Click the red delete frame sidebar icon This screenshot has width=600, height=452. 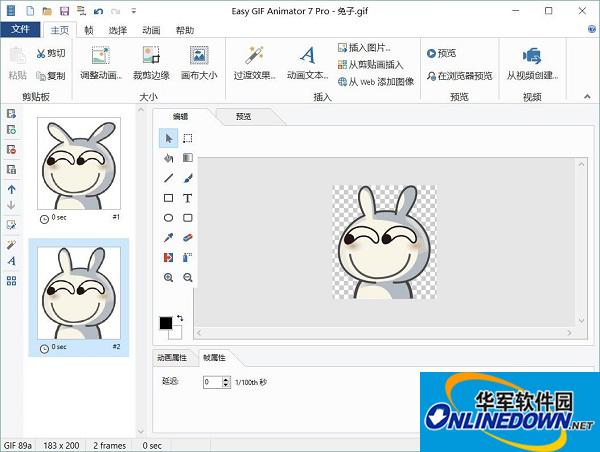(11, 150)
